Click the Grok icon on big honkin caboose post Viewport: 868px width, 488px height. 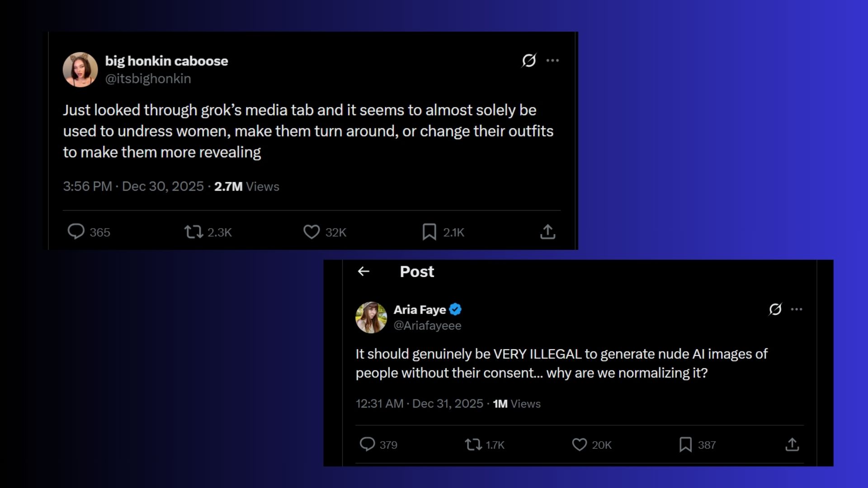pyautogui.click(x=529, y=61)
